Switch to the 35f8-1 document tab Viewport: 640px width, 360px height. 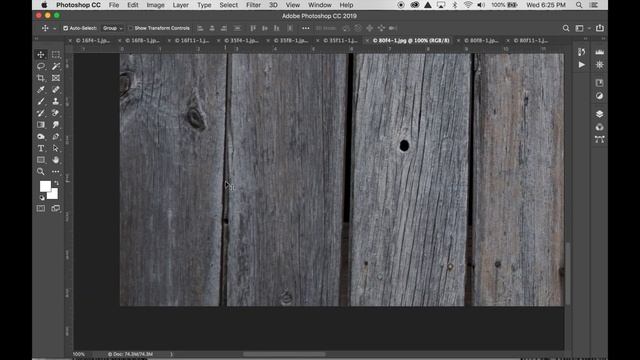click(291, 40)
